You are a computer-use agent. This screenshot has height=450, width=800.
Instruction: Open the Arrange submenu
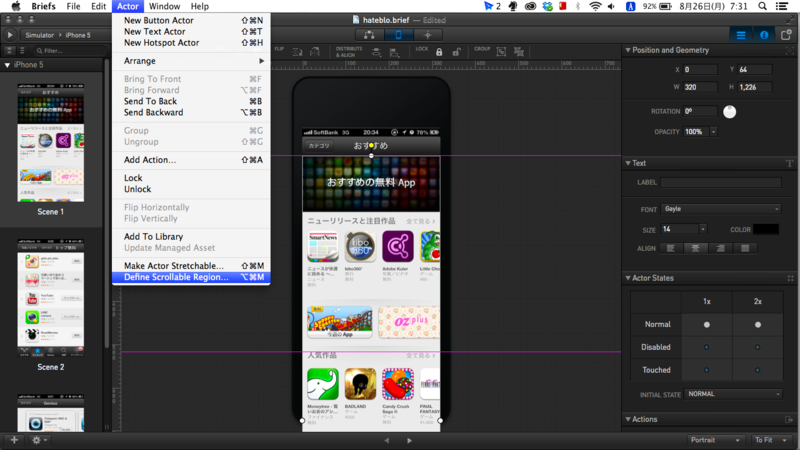191,61
